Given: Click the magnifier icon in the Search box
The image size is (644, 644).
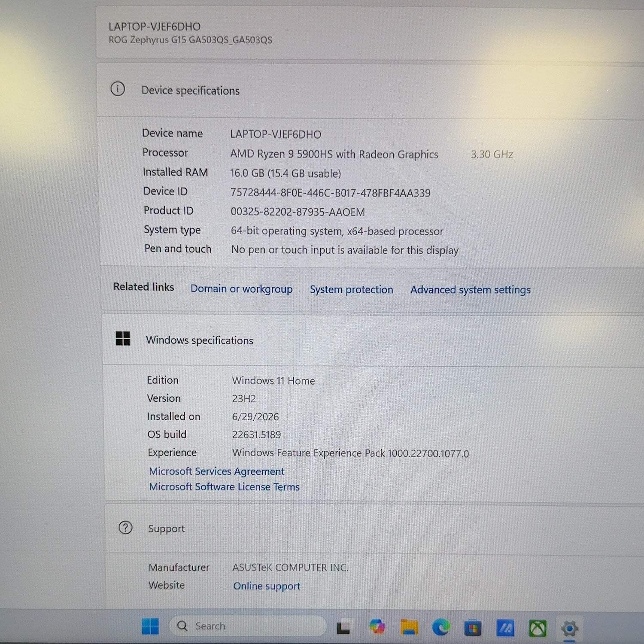Looking at the screenshot, I should pos(182,626).
